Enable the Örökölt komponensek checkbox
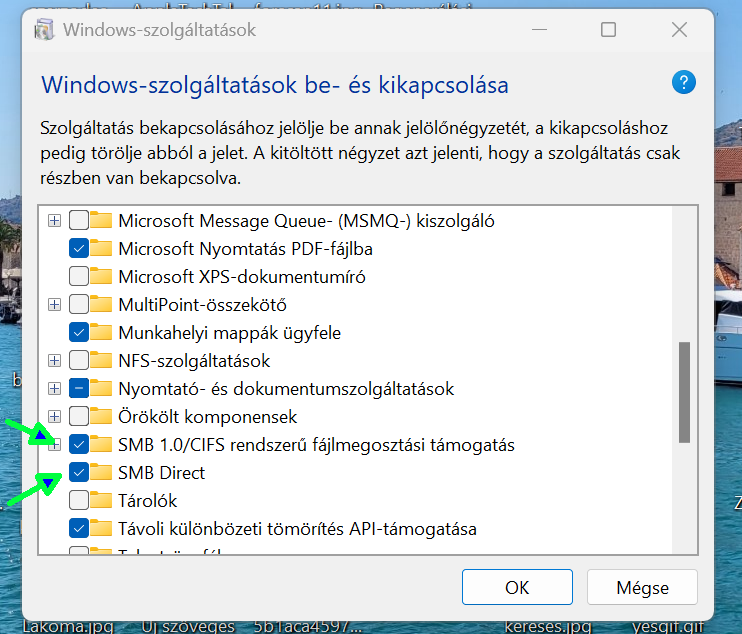742x634 pixels. tap(79, 416)
